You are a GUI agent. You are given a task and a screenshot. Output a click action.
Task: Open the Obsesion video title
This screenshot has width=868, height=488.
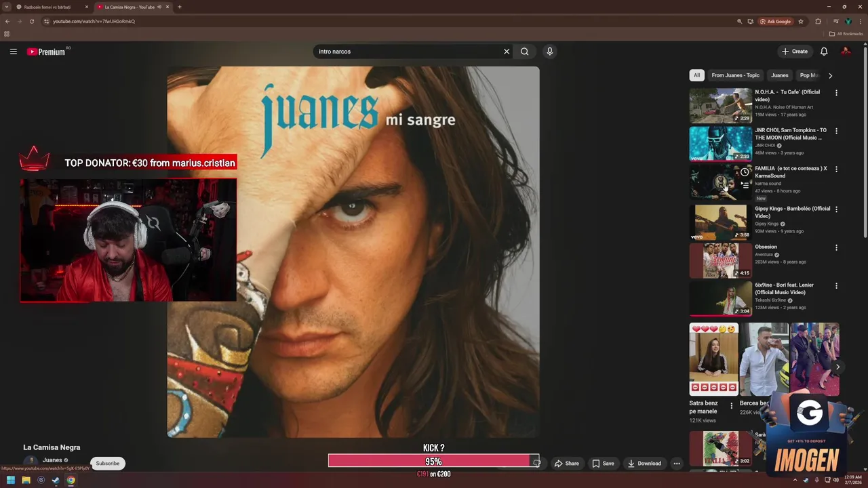click(766, 247)
